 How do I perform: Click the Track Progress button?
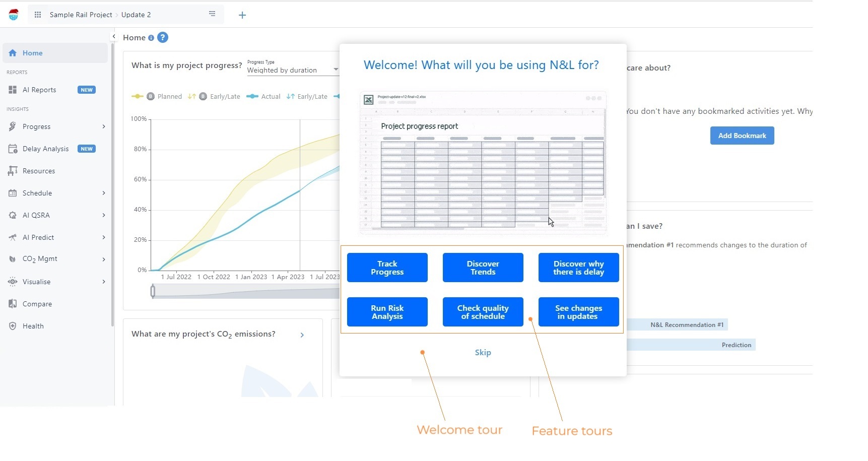[387, 268]
